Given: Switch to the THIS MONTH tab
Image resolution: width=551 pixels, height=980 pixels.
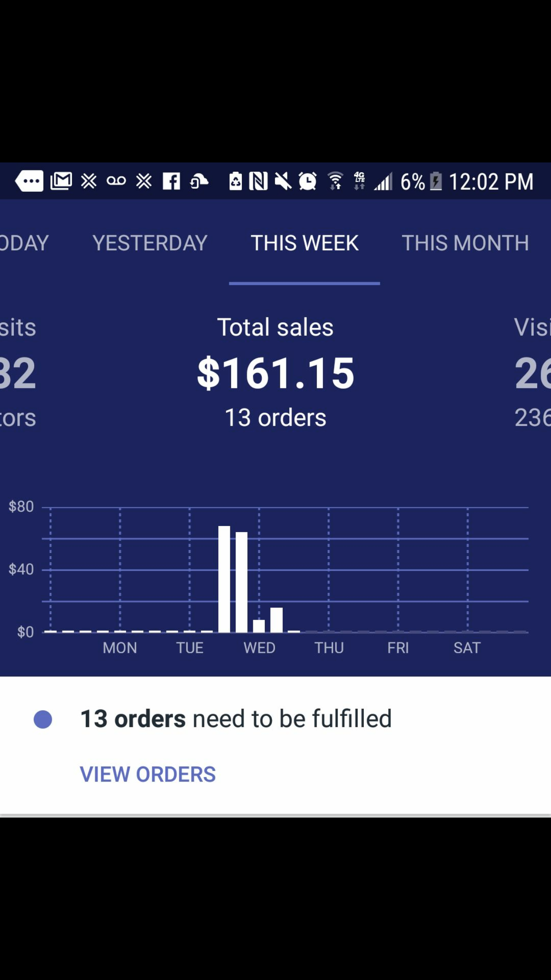Looking at the screenshot, I should point(465,243).
